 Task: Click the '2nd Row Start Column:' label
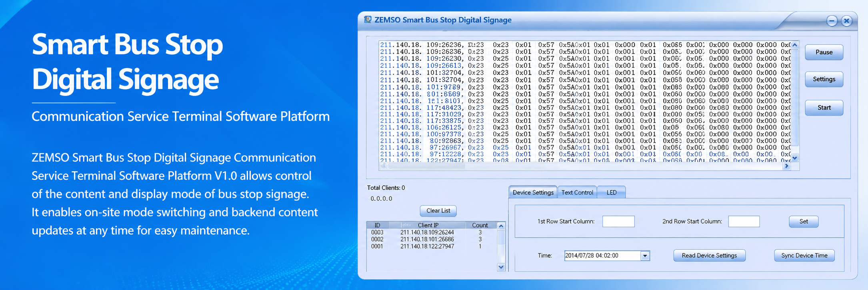click(x=692, y=222)
